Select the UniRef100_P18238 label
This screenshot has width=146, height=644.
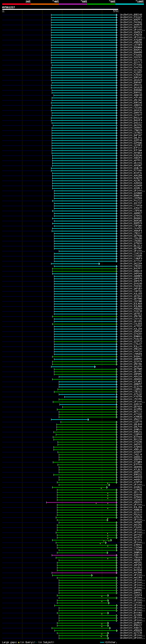(x=131, y=311)
